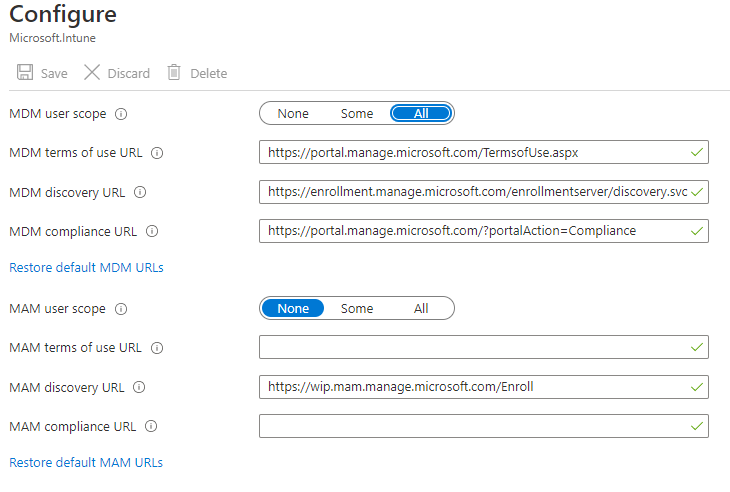Focus the empty MAM compliance URL field
730x492 pixels.
(484, 426)
